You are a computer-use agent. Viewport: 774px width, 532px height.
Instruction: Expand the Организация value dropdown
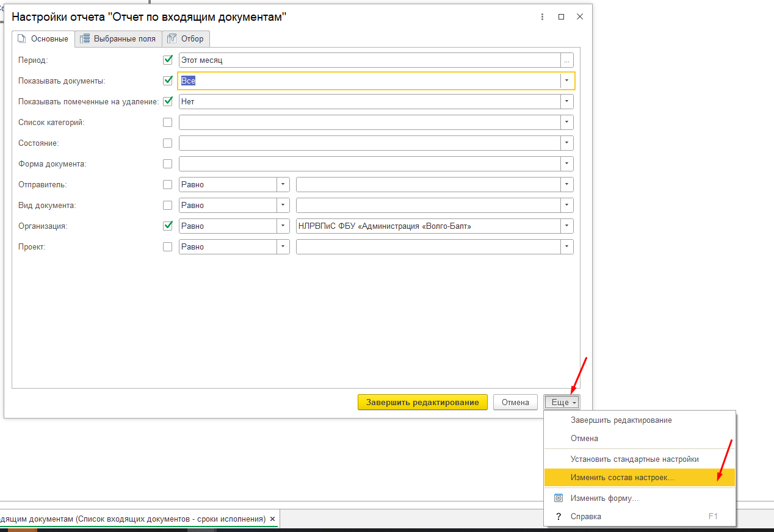567,226
